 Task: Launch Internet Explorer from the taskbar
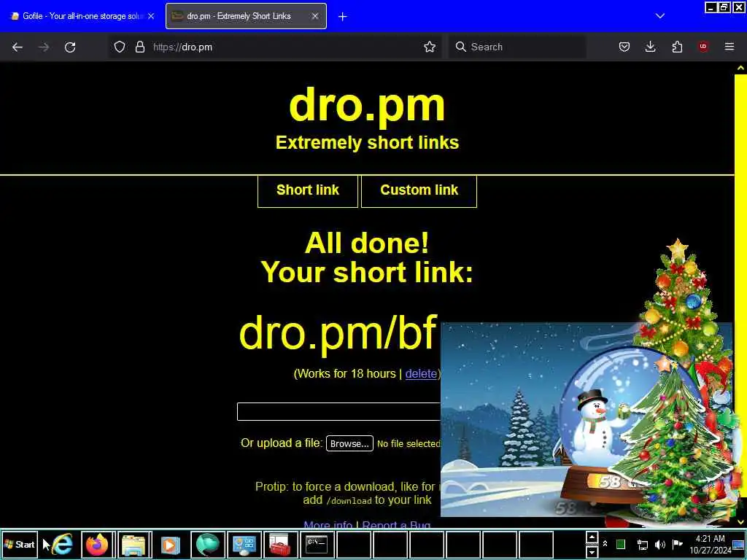click(62, 544)
